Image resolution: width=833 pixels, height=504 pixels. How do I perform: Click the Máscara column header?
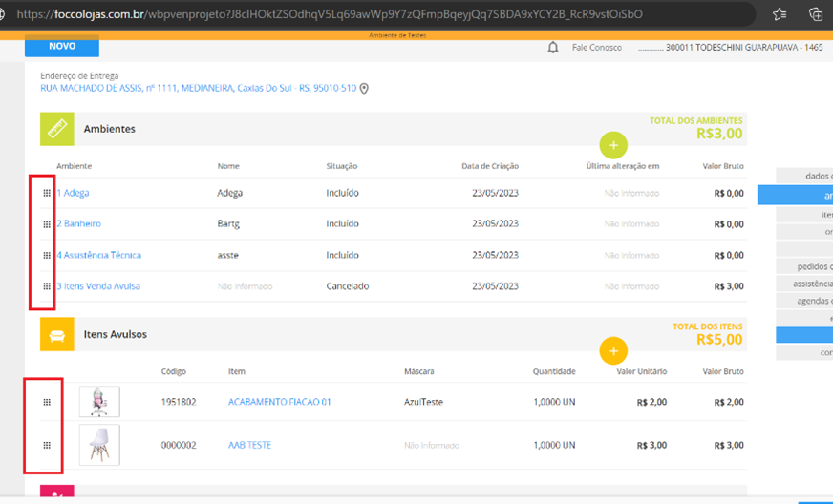click(418, 371)
